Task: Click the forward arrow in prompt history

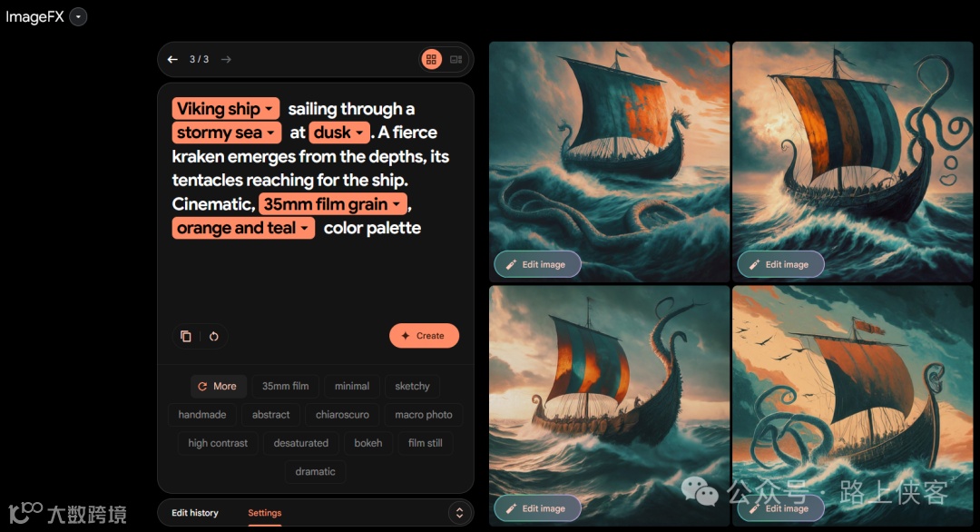Action: coord(226,59)
